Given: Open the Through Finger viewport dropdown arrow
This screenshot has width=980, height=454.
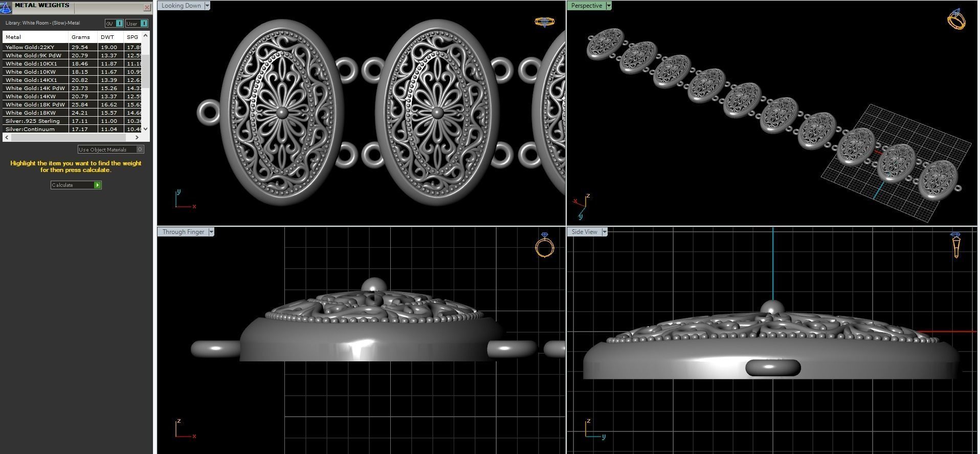Looking at the screenshot, I should [x=211, y=232].
